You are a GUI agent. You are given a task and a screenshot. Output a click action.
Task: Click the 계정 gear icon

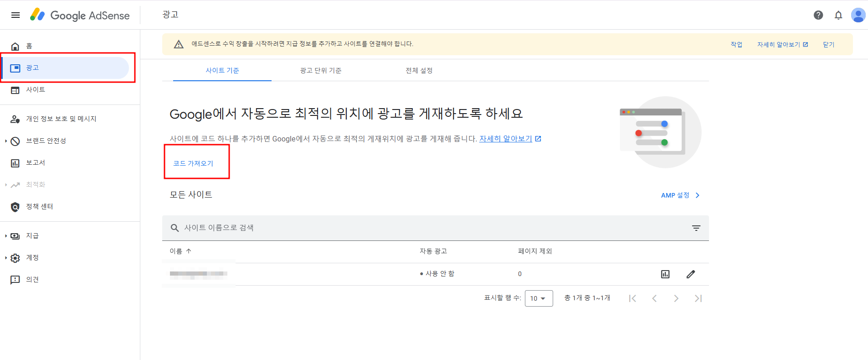click(x=15, y=258)
